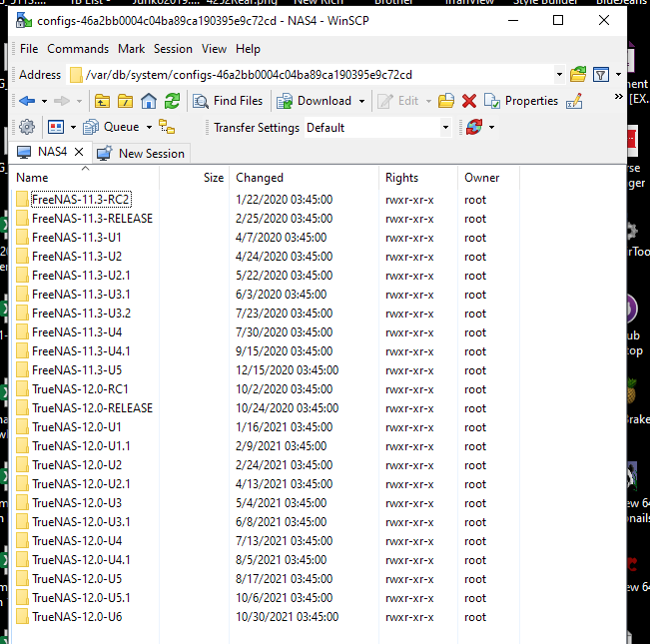Open the View menu
This screenshot has height=644, width=650.
[x=214, y=49]
